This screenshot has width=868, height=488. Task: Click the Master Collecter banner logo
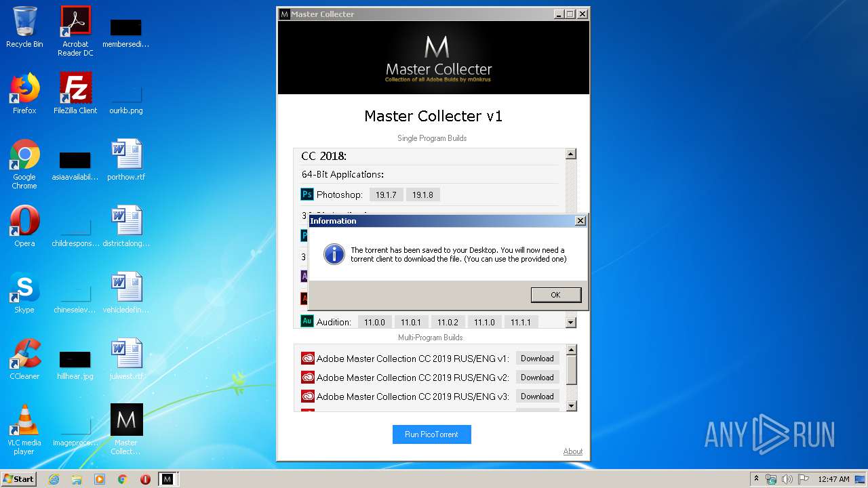coord(437,59)
